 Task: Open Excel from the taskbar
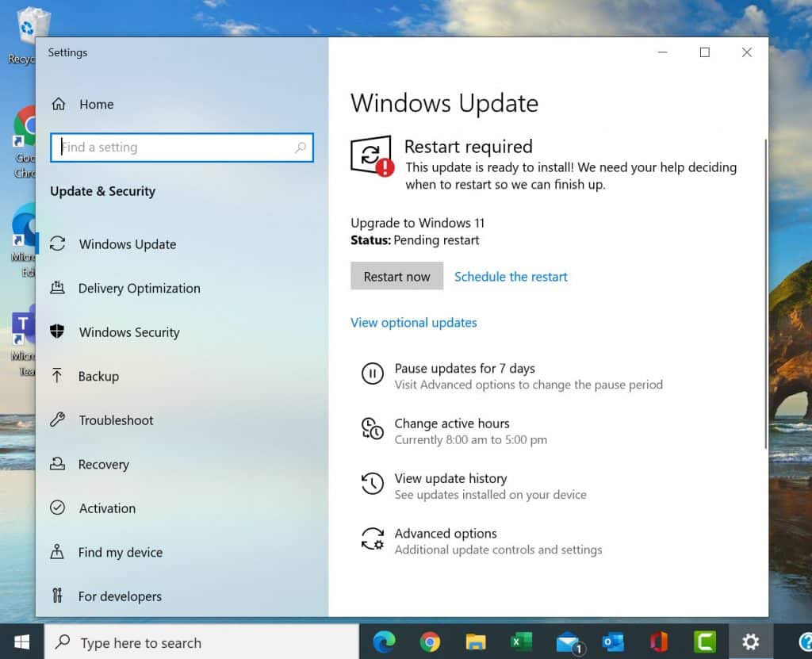pos(520,642)
